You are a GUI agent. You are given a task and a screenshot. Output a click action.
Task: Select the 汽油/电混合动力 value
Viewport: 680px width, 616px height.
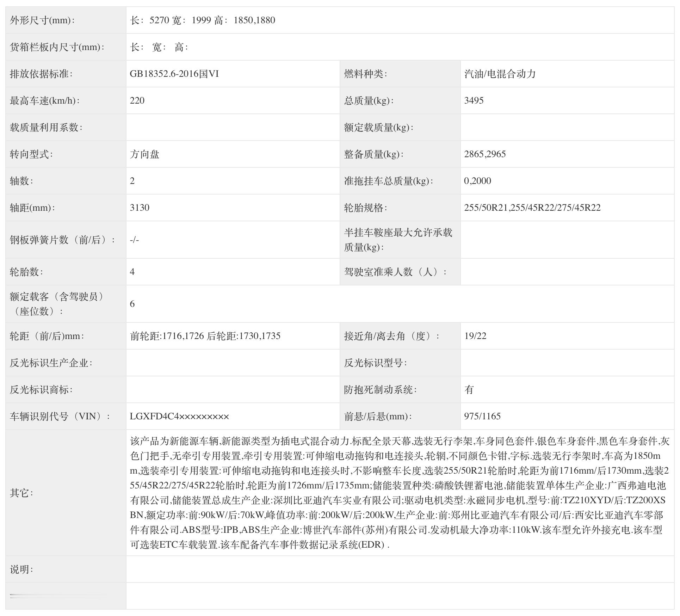[500, 74]
